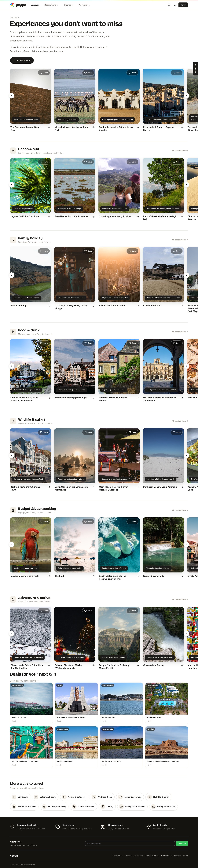The width and height of the screenshot is (198, 868).
Task: Click the arrow beside Jameos del Agua
Action: (x=49, y=306)
